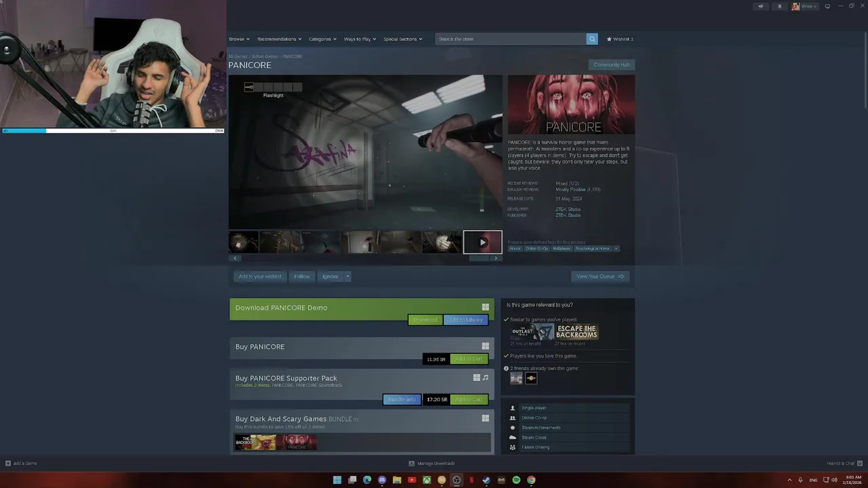Image resolution: width=868 pixels, height=488 pixels.
Task: Click the store search field
Action: pyautogui.click(x=511, y=39)
